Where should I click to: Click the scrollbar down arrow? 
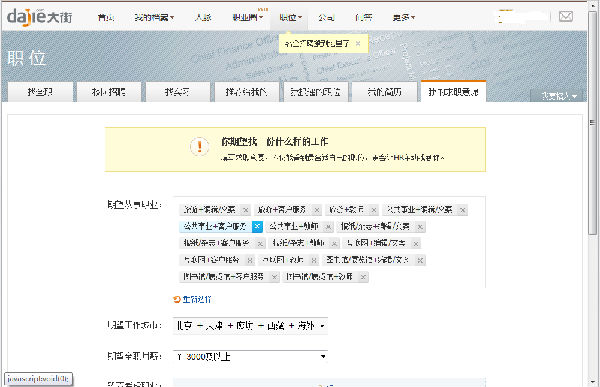[x=592, y=382]
